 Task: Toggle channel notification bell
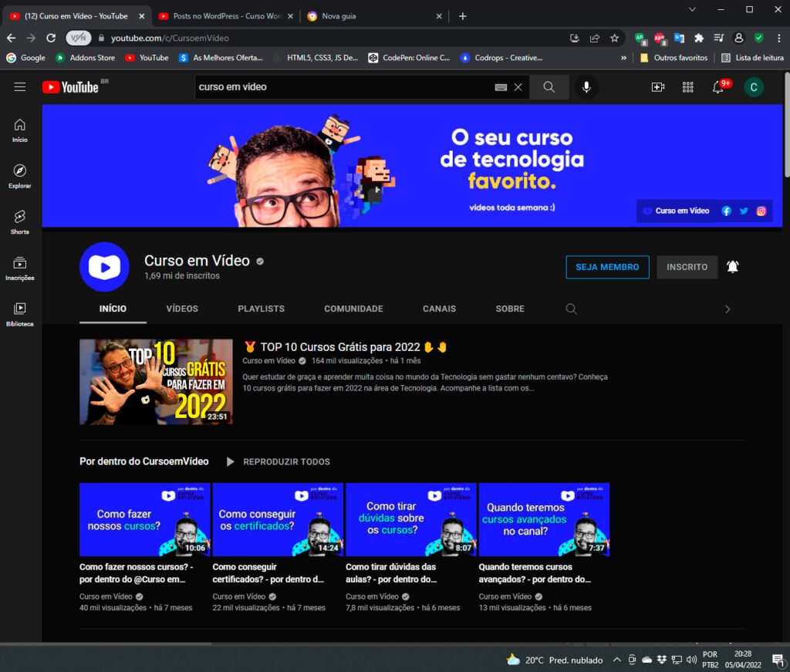pos(733,267)
